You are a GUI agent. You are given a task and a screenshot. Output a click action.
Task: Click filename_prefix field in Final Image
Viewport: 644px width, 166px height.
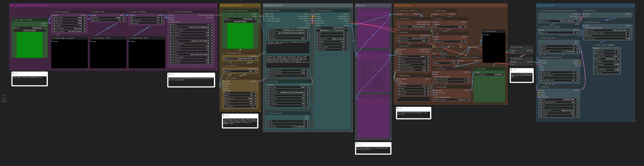[489, 74]
